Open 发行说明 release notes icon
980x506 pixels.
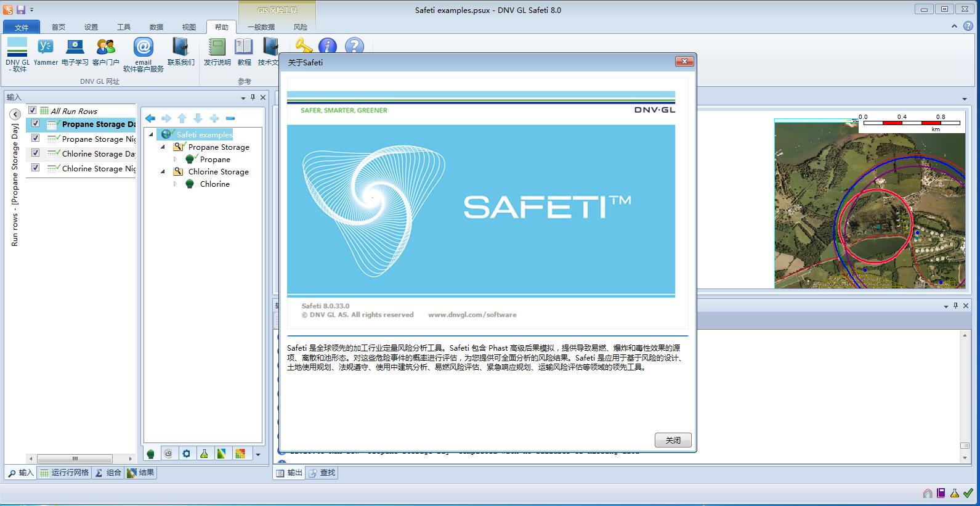point(217,47)
